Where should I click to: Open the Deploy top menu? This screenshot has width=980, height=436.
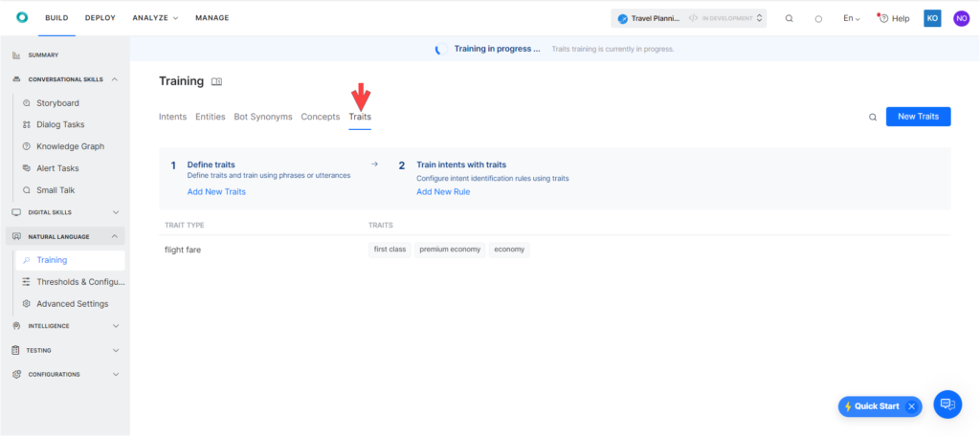(x=100, y=18)
